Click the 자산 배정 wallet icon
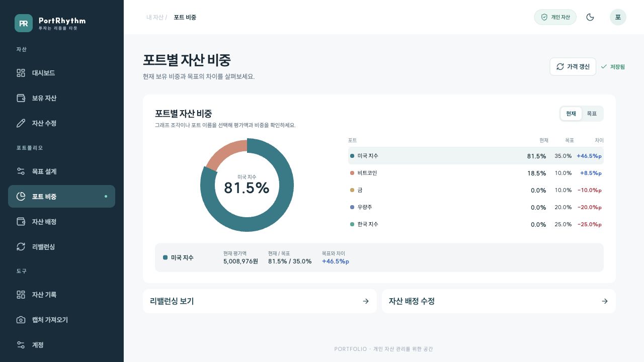644x362 pixels. coord(21,222)
